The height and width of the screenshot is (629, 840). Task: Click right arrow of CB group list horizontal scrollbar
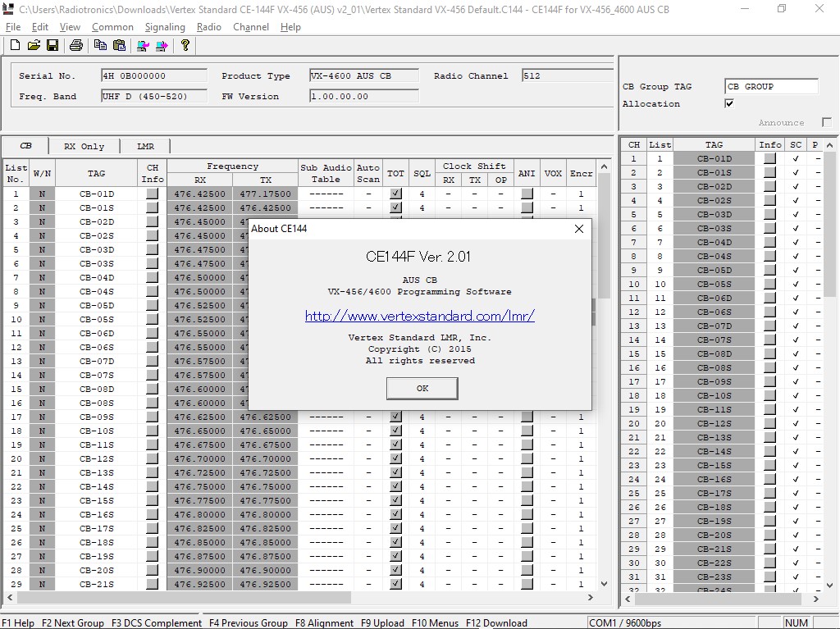coord(816,599)
